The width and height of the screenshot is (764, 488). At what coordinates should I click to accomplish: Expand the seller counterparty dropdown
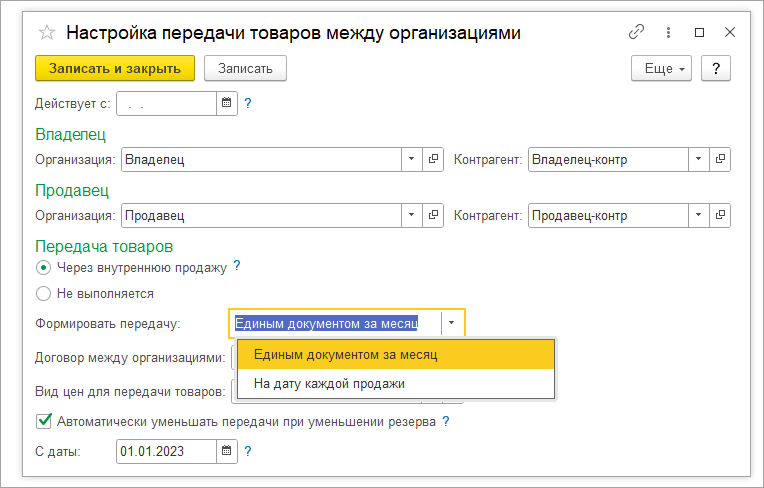click(698, 215)
